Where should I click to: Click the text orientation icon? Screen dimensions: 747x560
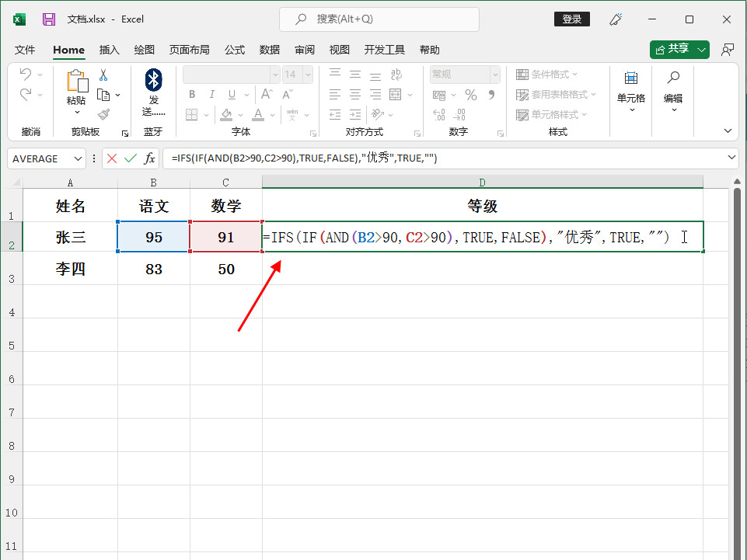tap(377, 114)
